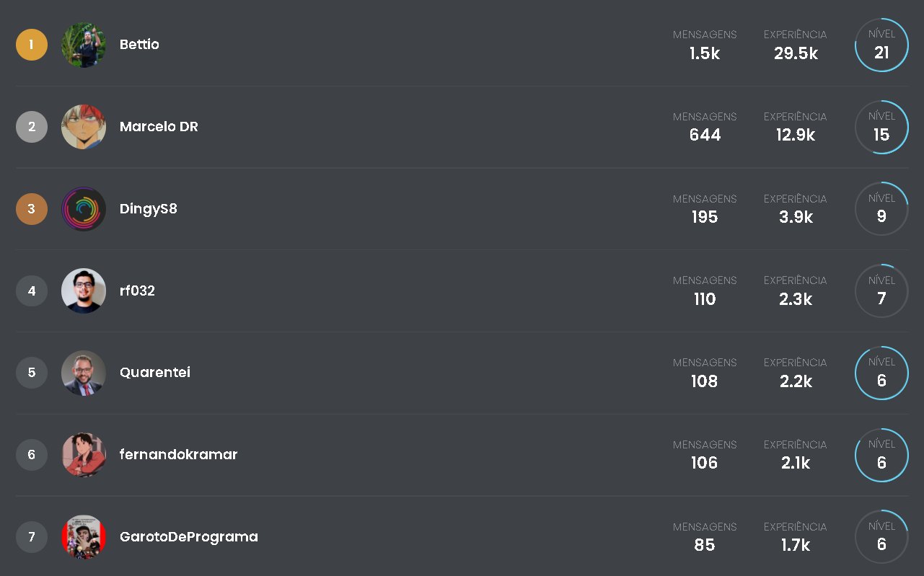Open the Bettio username link

click(x=139, y=45)
